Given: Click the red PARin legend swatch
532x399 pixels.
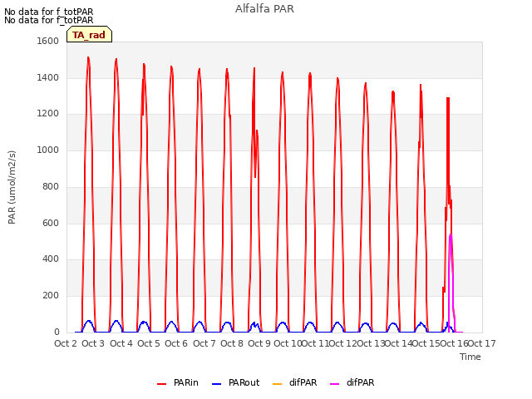Looking at the screenshot, I should coord(162,384).
